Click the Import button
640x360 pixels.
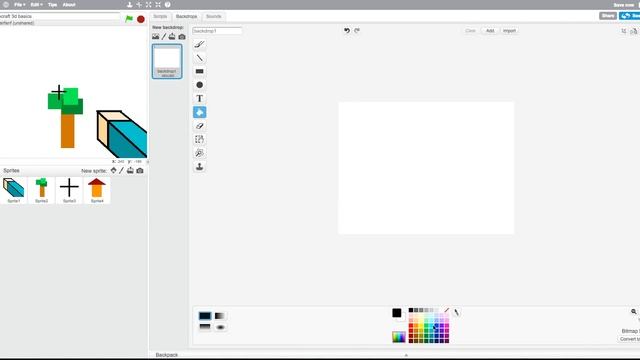click(509, 31)
